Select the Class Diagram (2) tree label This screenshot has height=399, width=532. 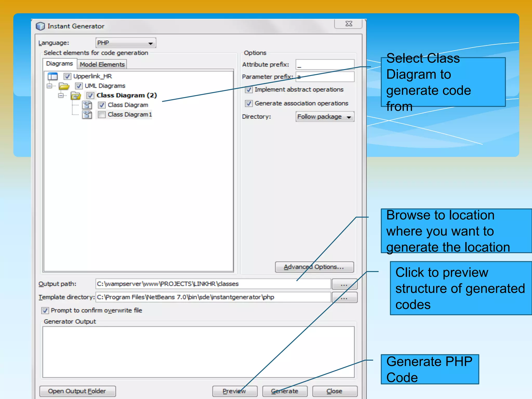(127, 96)
